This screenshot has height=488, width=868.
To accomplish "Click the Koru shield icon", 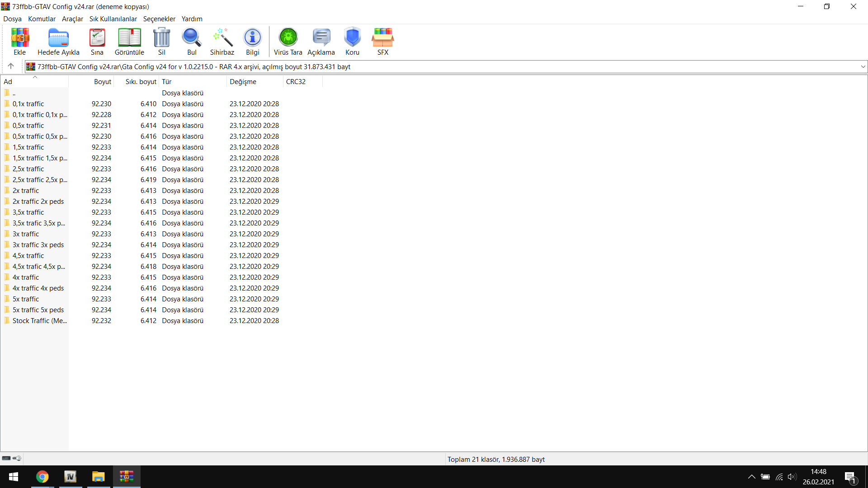I will point(352,38).
